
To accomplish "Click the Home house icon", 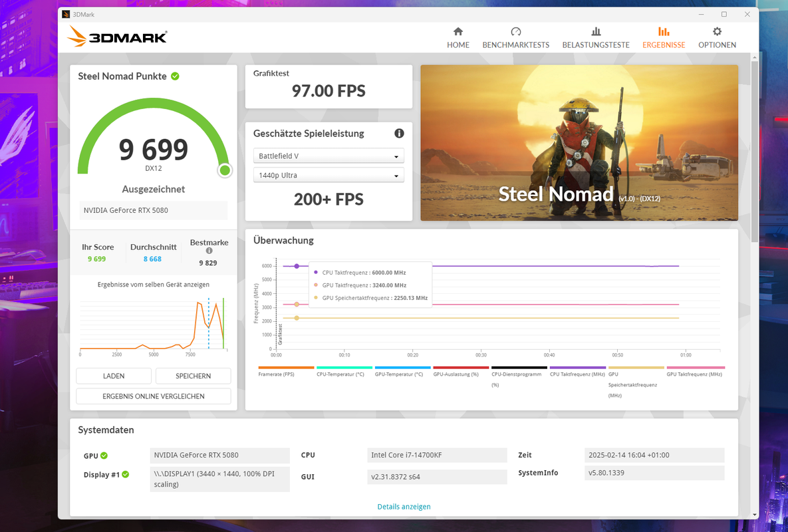I will [458, 32].
